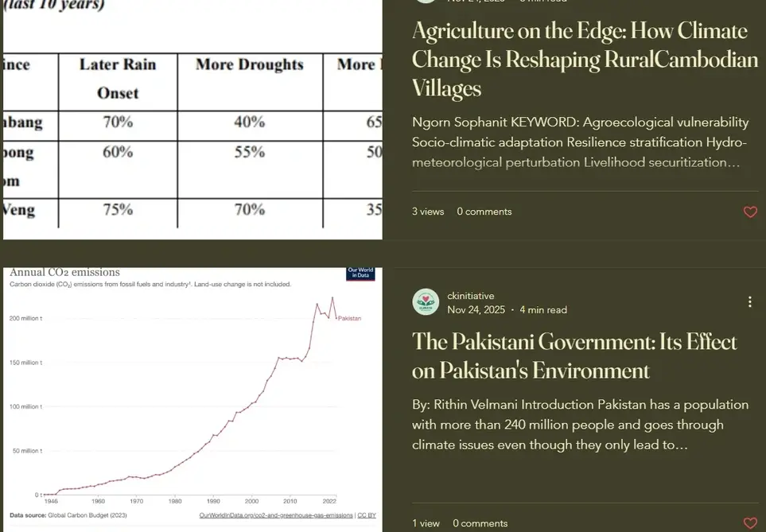Screen dimensions: 766x532
Task: Open the ckinitiative author profile name
Action: pos(471,296)
